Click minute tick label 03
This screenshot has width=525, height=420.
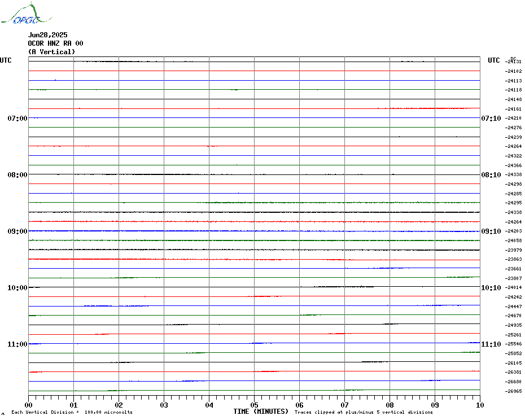[x=164, y=405]
